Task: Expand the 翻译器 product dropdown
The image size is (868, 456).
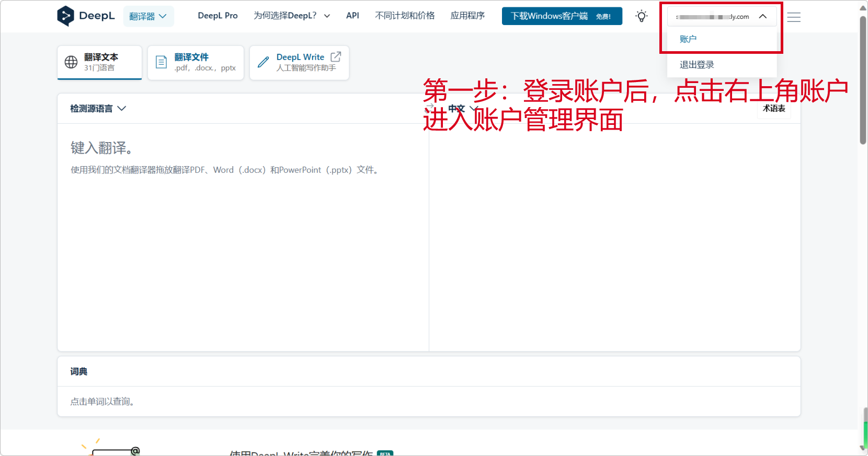Action: (x=149, y=16)
